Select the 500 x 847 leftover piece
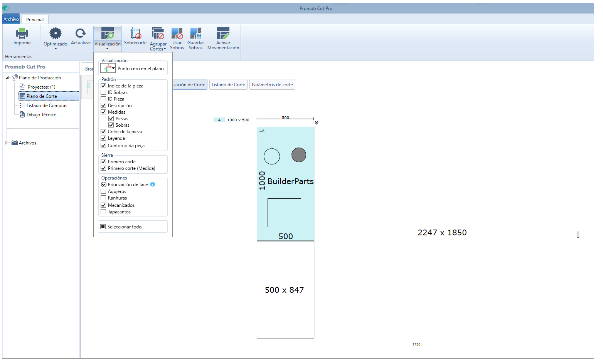This screenshot has width=603, height=364. point(285,290)
